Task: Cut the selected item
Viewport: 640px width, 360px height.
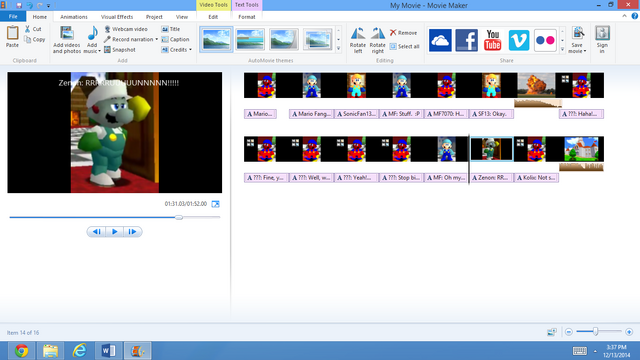Action: tap(33, 29)
